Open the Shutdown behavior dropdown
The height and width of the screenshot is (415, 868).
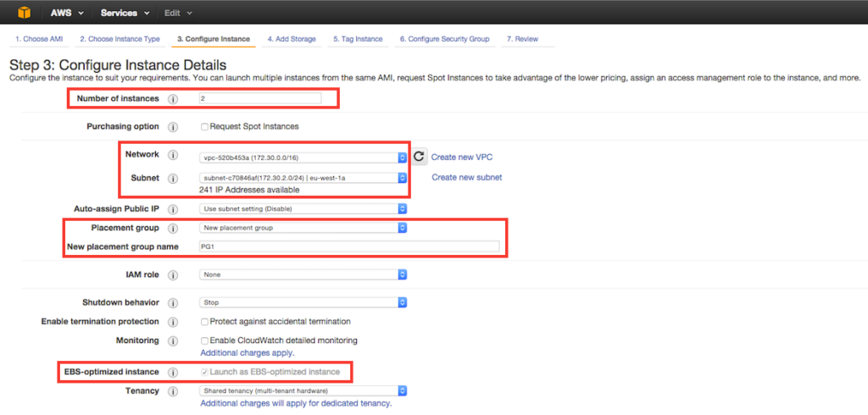click(303, 302)
